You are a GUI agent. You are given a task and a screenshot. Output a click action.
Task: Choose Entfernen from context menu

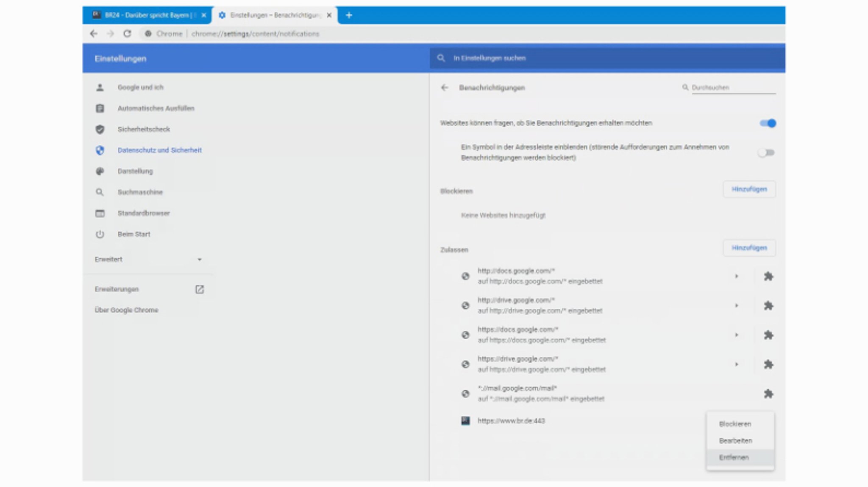740,457
